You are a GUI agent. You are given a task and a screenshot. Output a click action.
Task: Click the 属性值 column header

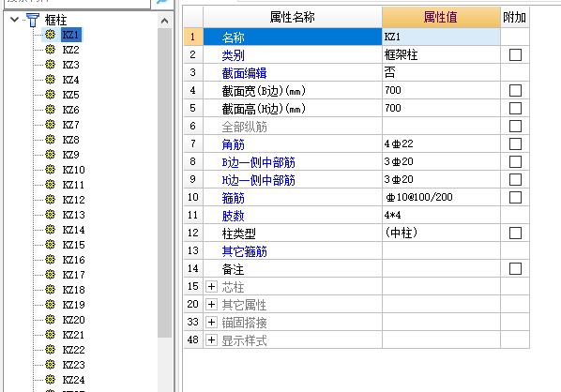[x=441, y=17]
